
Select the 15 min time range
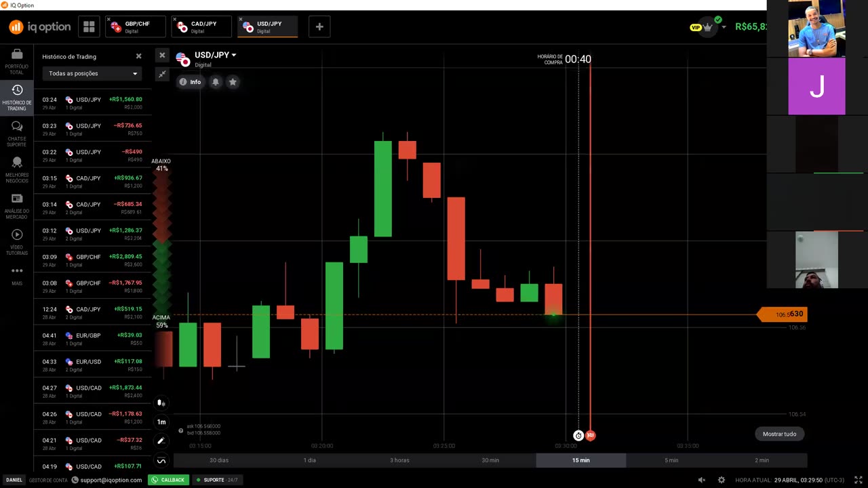580,460
